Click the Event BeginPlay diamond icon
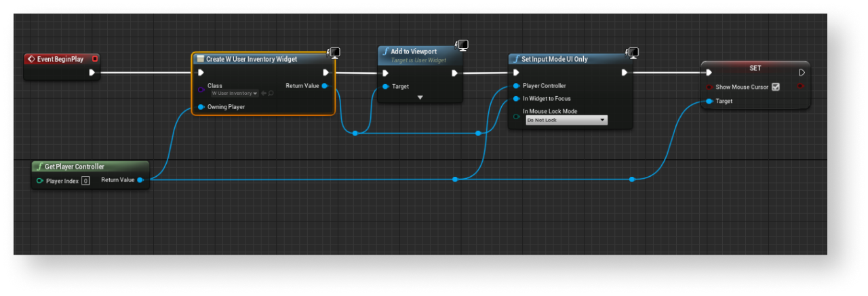Viewport: 868px width, 296px height. 32,59
